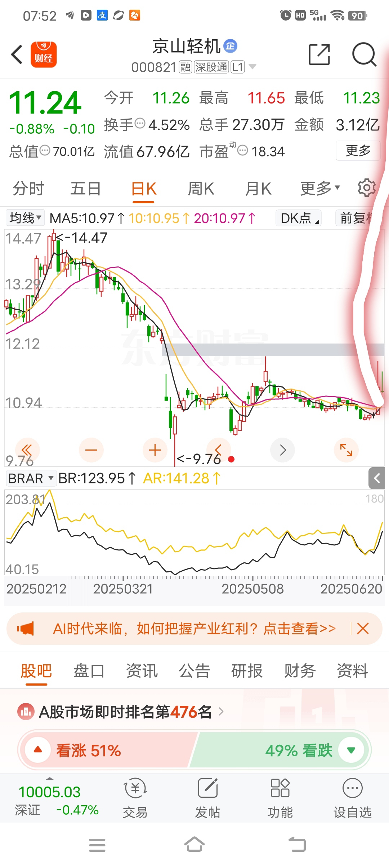
Task: Collapse side panel with gray chevron
Action: 377,478
